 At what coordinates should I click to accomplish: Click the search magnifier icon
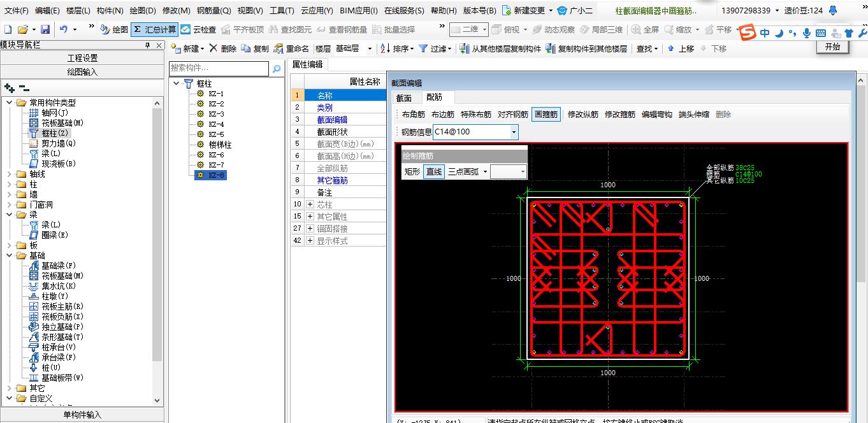[x=277, y=68]
